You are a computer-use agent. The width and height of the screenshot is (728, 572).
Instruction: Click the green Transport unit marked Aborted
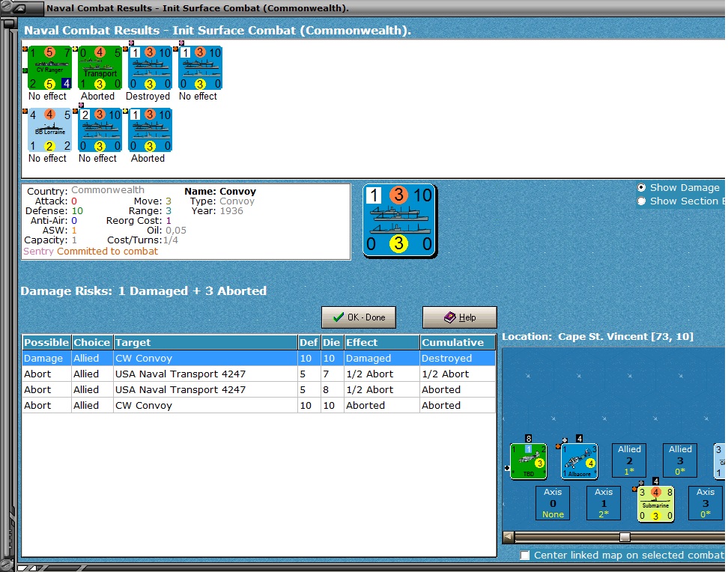point(100,68)
